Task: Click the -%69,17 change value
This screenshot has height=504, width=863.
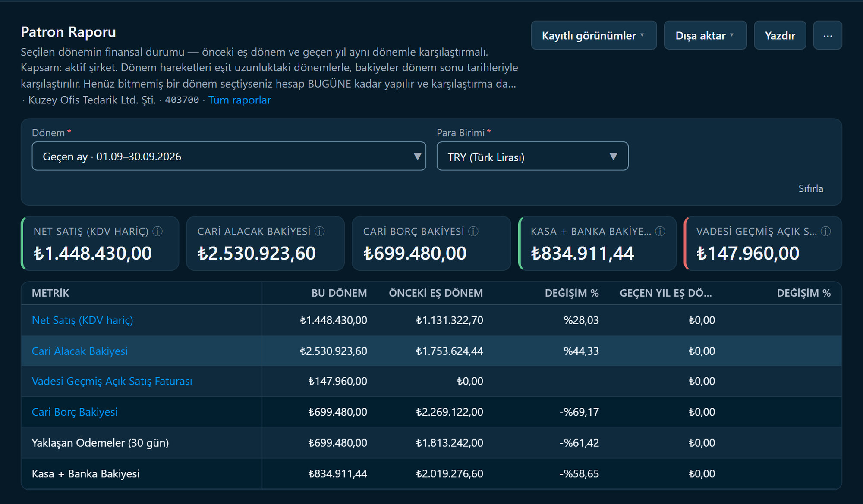Action: pyautogui.click(x=579, y=412)
